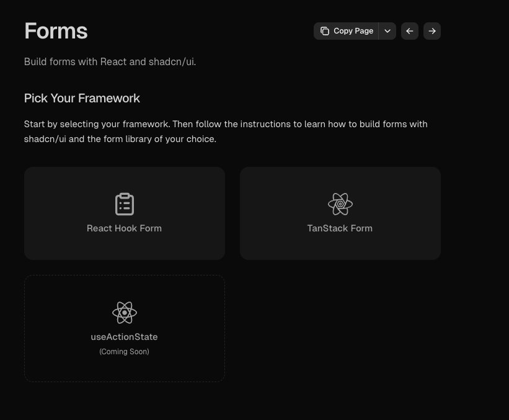Open the Copy Page options dropdown chevron
This screenshot has width=509, height=420.
coord(387,31)
